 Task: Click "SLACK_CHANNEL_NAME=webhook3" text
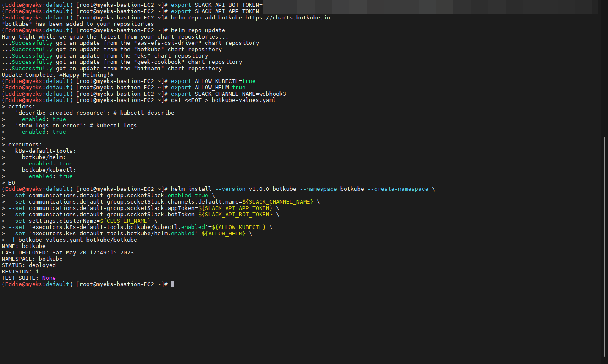(240, 94)
